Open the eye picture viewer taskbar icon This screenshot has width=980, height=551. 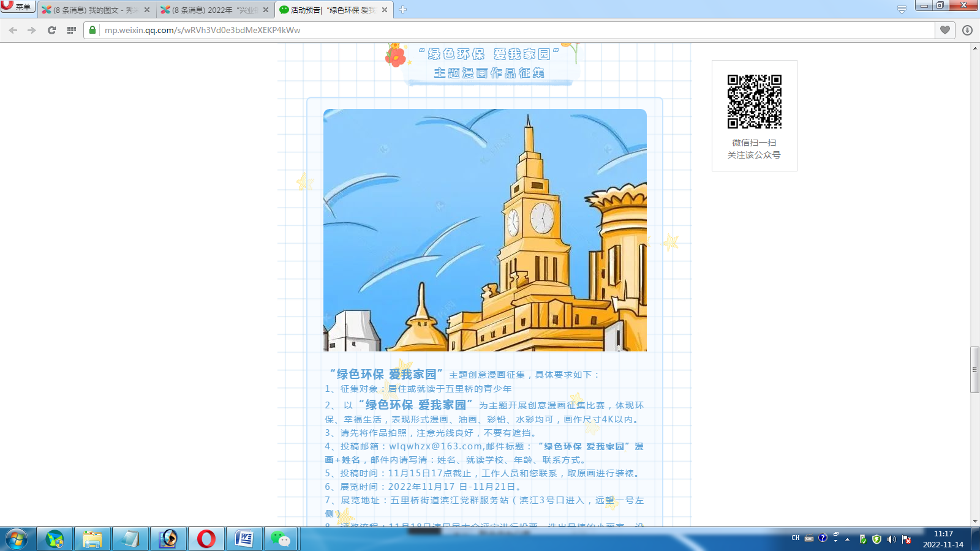[168, 539]
